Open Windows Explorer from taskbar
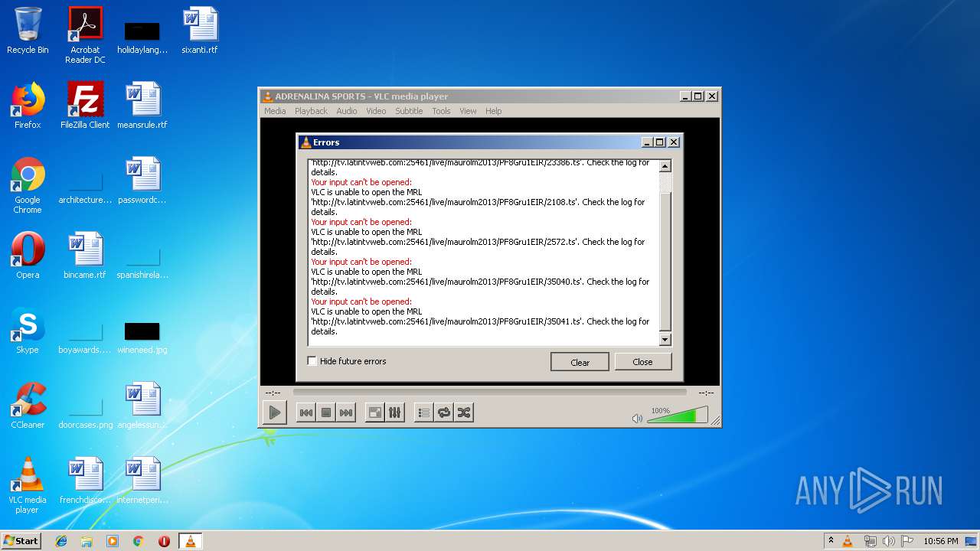The height and width of the screenshot is (551, 980). point(87,541)
